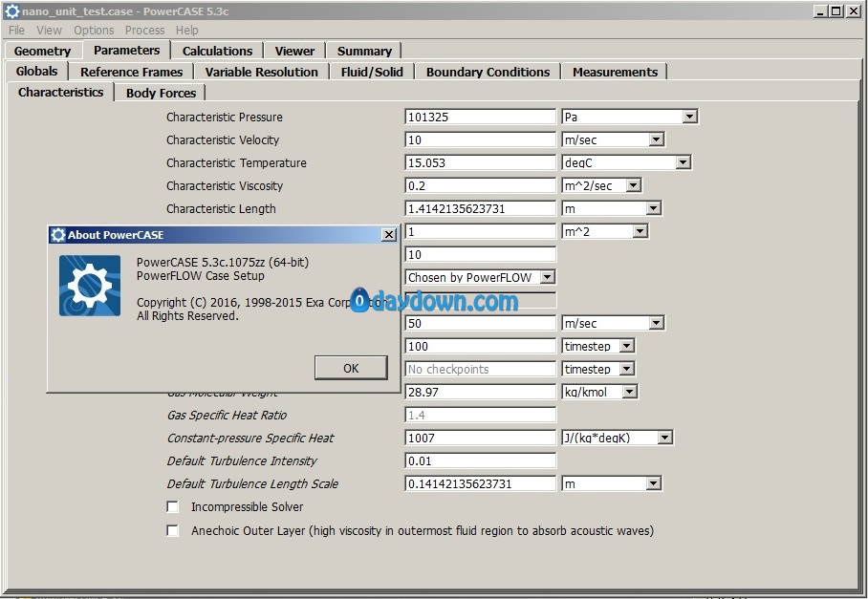
Task: Select the Globals sub-tab
Action: [37, 71]
